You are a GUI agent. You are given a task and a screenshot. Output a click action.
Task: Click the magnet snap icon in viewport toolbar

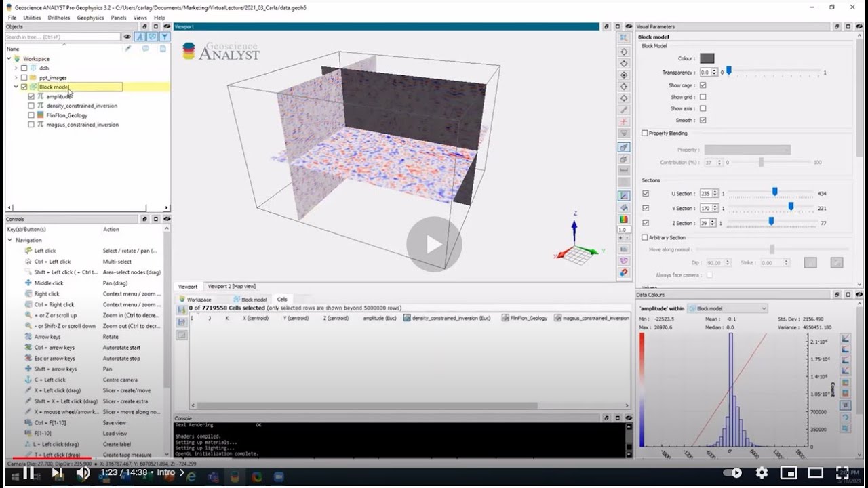(624, 272)
